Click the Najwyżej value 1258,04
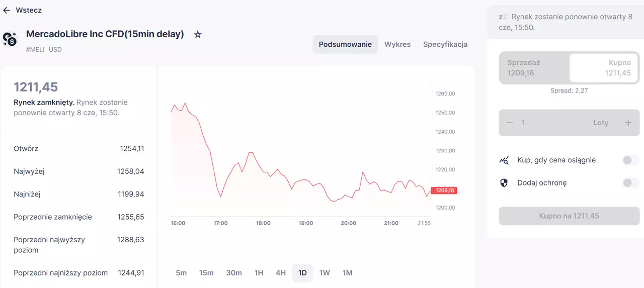The width and height of the screenshot is (644, 288). (131, 171)
